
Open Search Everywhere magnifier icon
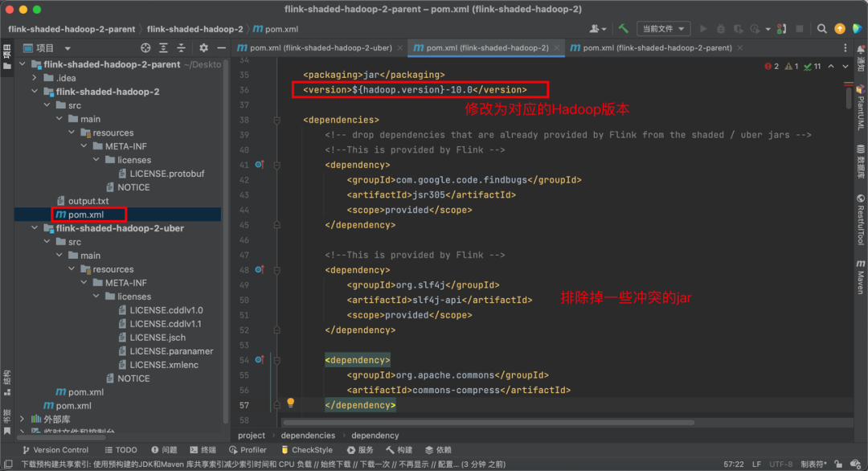click(823, 29)
